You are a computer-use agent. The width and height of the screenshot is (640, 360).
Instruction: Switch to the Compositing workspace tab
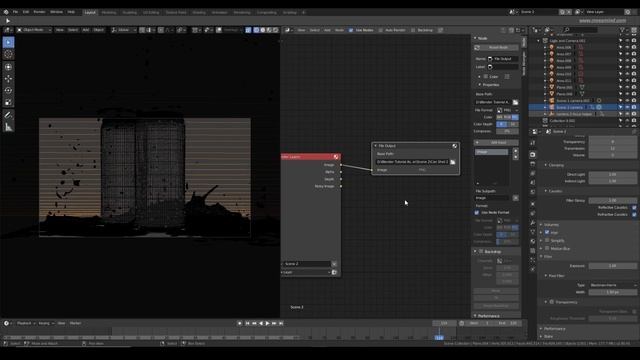[267, 12]
